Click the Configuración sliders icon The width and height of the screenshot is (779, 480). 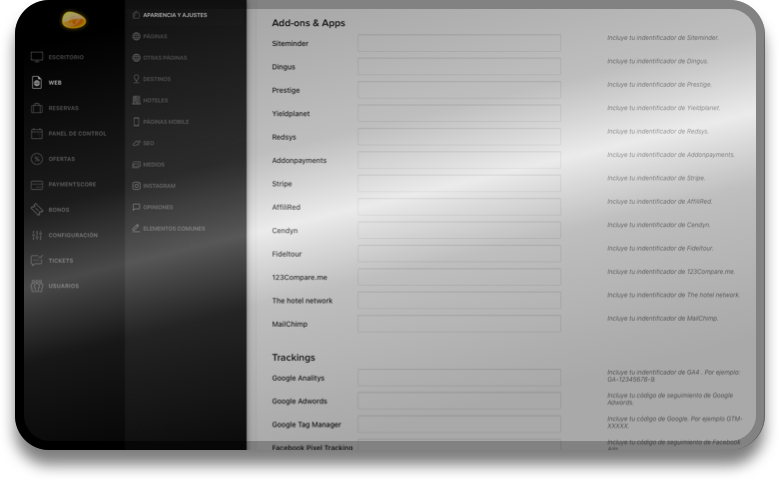(x=37, y=235)
